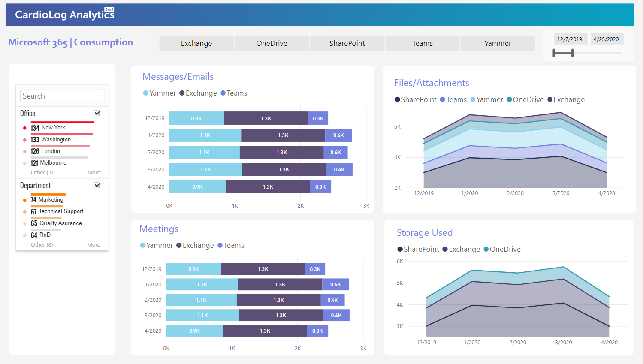Click OneDrive legend in Files/Attachments chart
The height and width of the screenshot is (364, 643).
(525, 99)
